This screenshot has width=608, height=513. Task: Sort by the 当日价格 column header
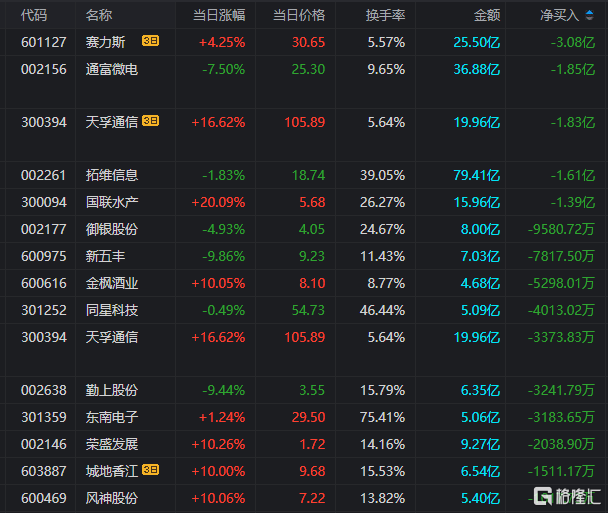point(299,15)
